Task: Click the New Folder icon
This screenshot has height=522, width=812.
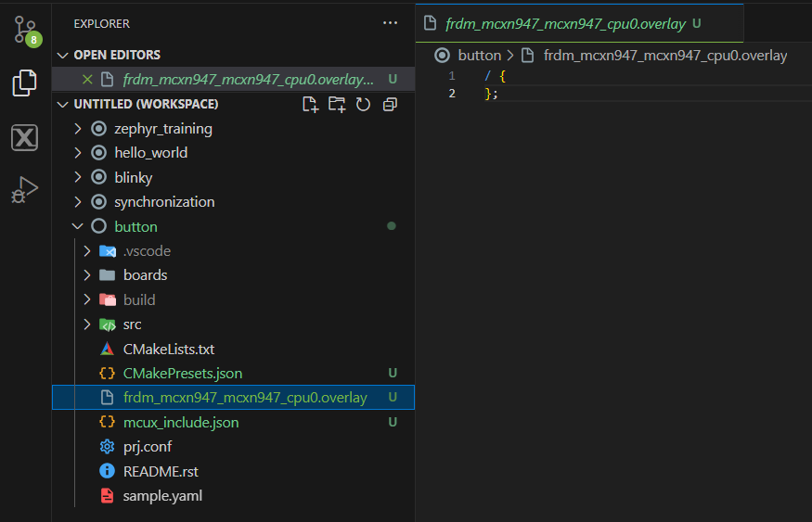Action: [x=337, y=104]
